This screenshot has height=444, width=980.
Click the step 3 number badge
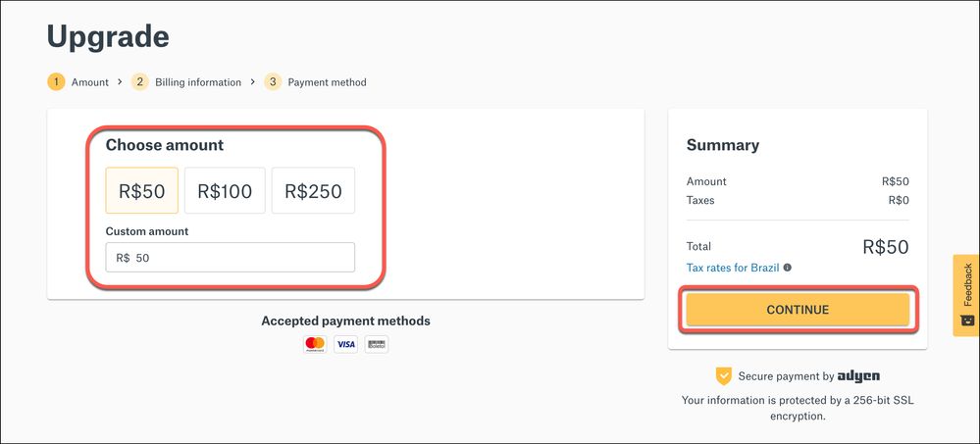click(272, 82)
